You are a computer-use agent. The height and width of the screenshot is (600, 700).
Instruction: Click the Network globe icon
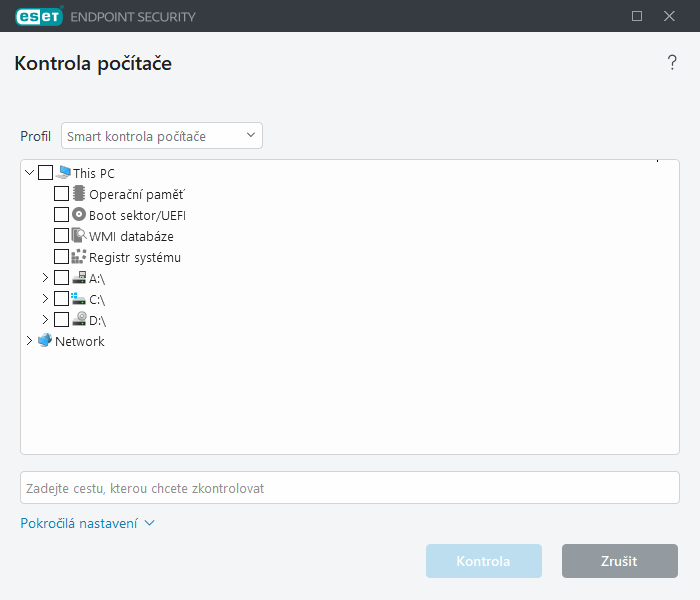[x=45, y=341]
